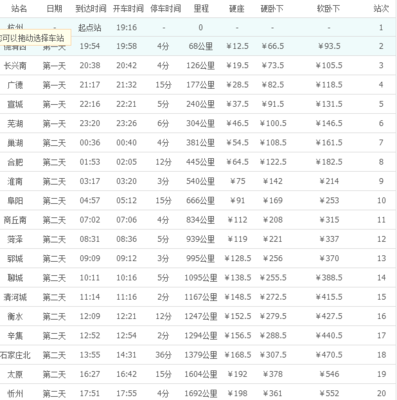This screenshot has width=397, height=400.
Task: Select station 巢湖
Action: (15, 143)
